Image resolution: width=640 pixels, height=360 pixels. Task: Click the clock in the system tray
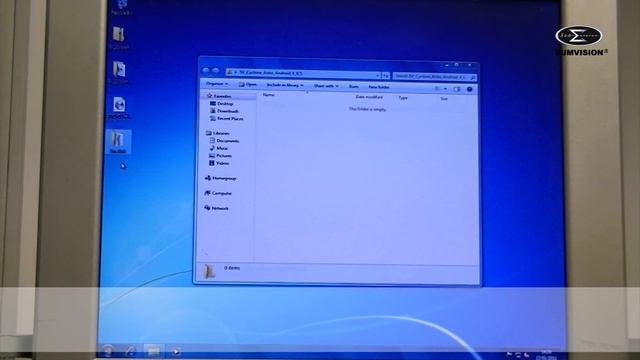(546, 354)
